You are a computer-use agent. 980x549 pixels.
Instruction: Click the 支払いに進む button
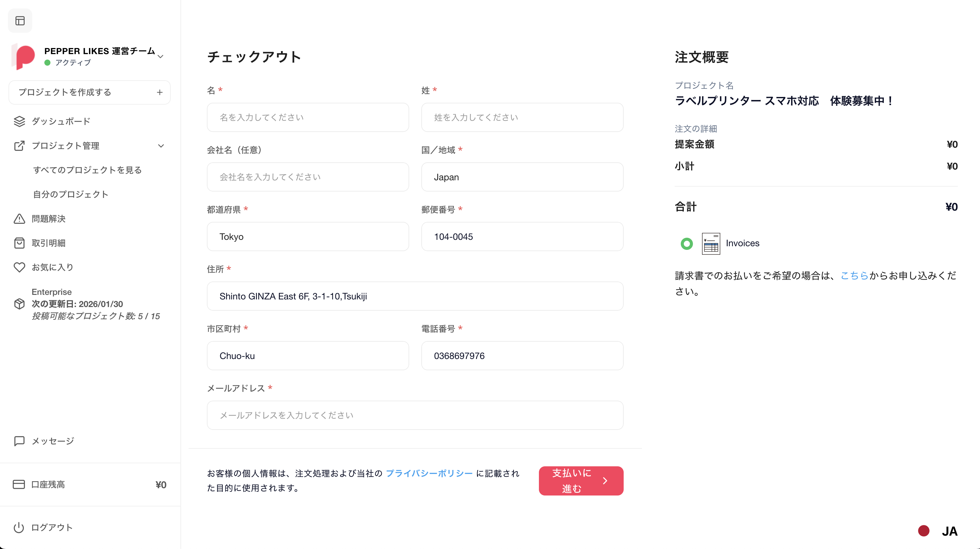[x=581, y=481]
